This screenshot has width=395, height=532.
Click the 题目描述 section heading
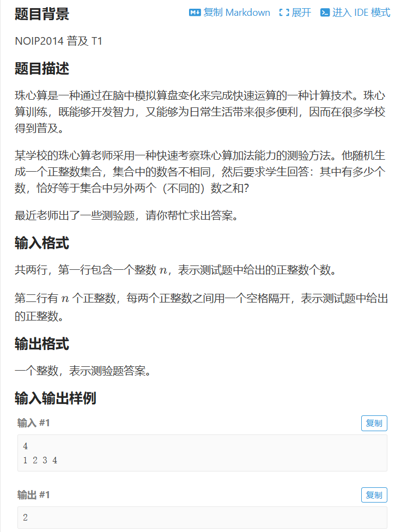tap(42, 69)
